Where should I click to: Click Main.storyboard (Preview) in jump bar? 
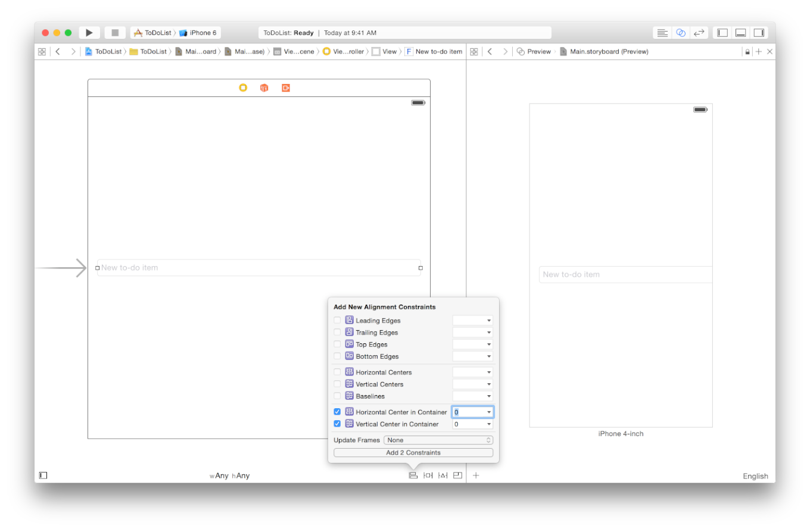click(x=609, y=52)
